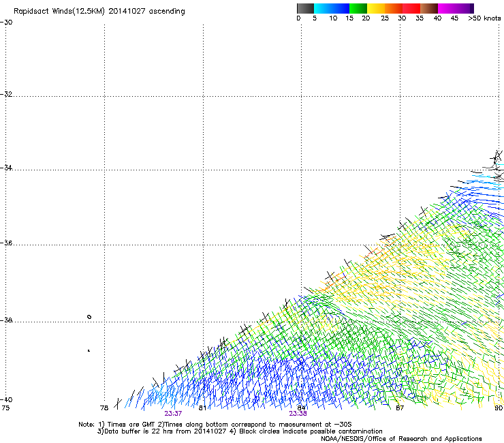The image size is (504, 443).
Task: Click the 23:37 time label
Action: point(173,414)
